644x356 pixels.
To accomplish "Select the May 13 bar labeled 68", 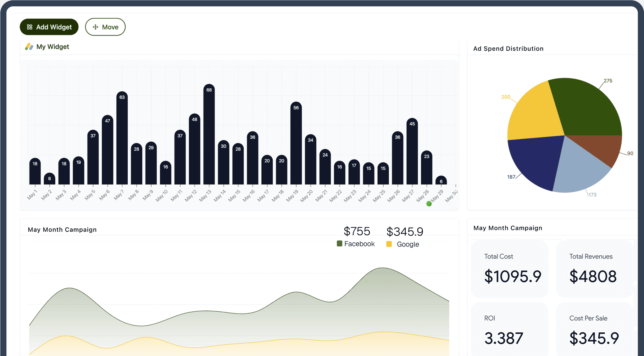I will point(209,134).
